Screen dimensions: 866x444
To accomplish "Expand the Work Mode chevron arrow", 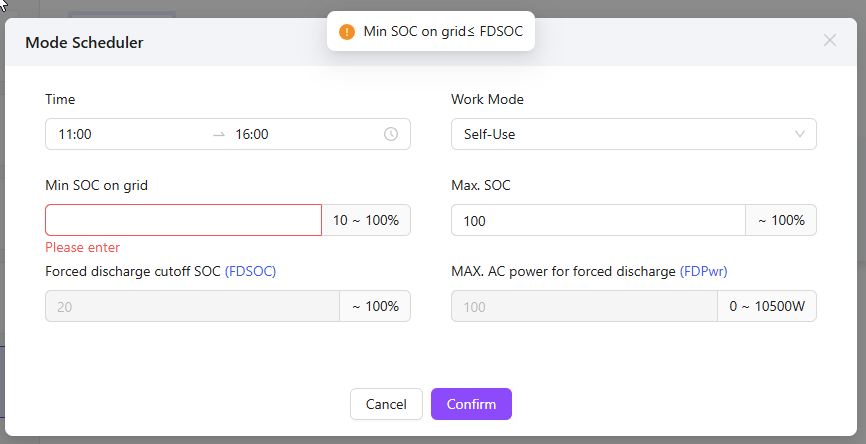I will point(800,134).
